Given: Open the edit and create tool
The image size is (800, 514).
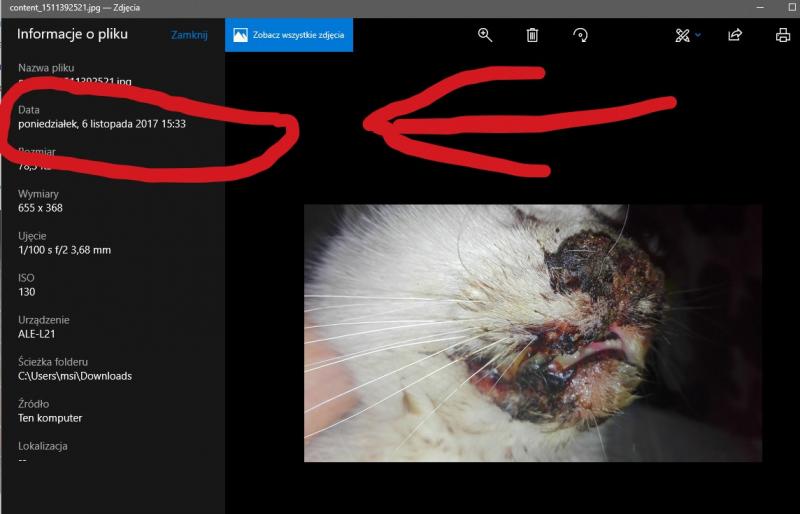Looking at the screenshot, I should [682, 35].
